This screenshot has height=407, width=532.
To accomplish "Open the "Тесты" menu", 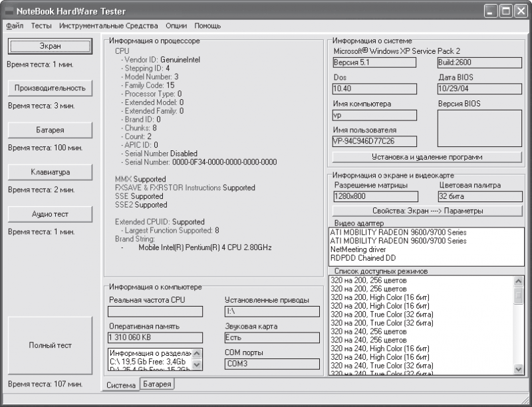I will coord(41,26).
